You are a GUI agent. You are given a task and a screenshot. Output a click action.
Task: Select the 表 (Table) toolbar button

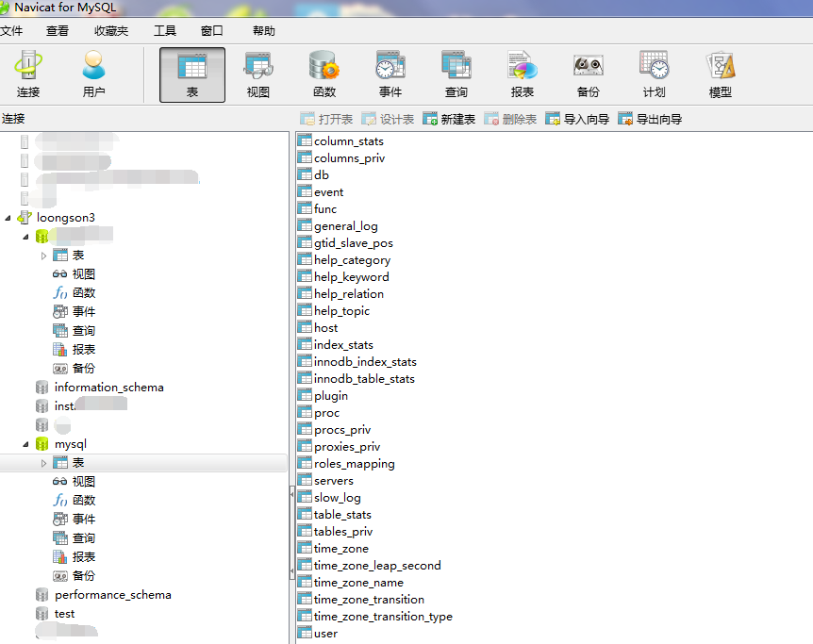(192, 74)
